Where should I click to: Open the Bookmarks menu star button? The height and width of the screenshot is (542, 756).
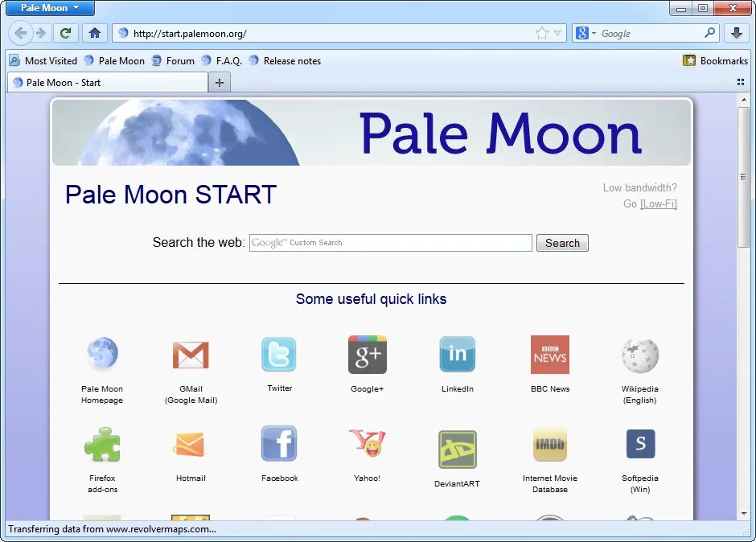[x=715, y=61]
